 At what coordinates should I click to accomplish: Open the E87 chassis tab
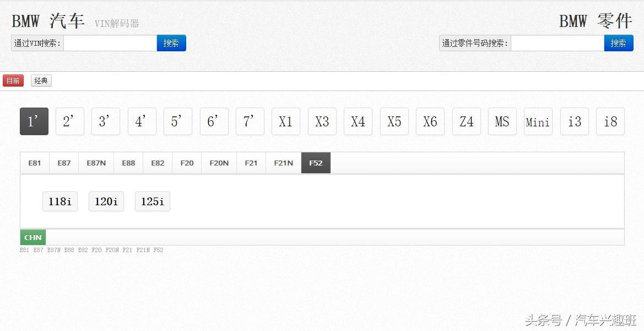point(64,163)
